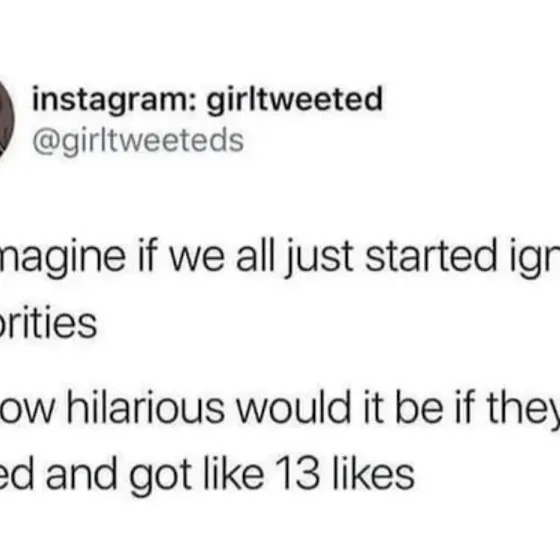Viewport: 560px width, 560px height.
Task: Click the word 'and' in the last line
Action: coord(81,474)
